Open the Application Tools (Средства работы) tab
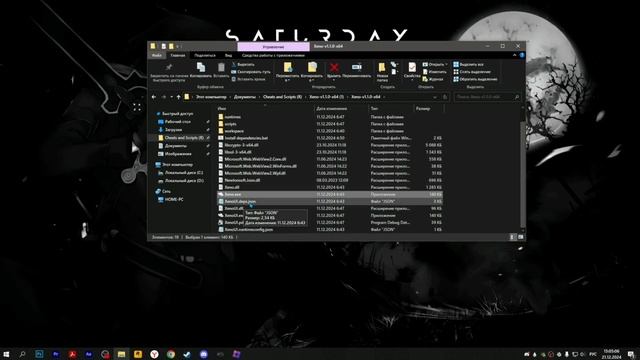The width and height of the screenshot is (640, 360). pos(273,55)
